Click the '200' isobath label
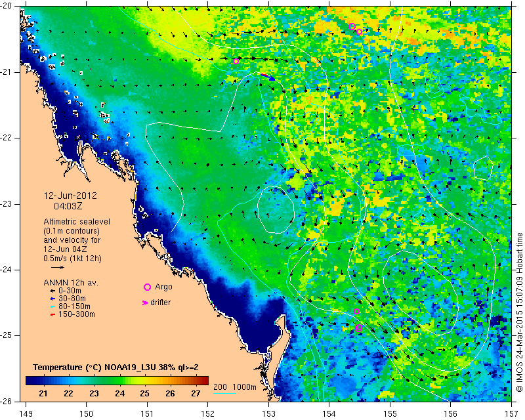The image size is (525, 420). point(220,387)
